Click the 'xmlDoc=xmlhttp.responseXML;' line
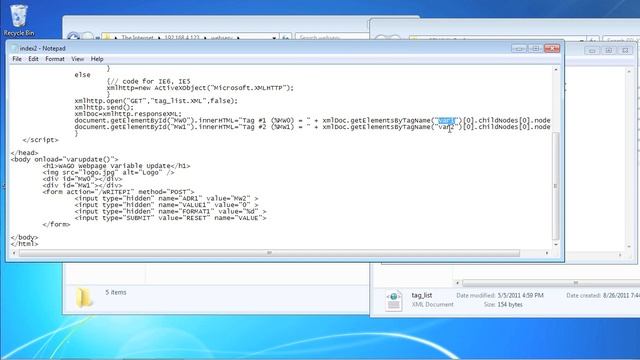 pyautogui.click(x=128, y=114)
